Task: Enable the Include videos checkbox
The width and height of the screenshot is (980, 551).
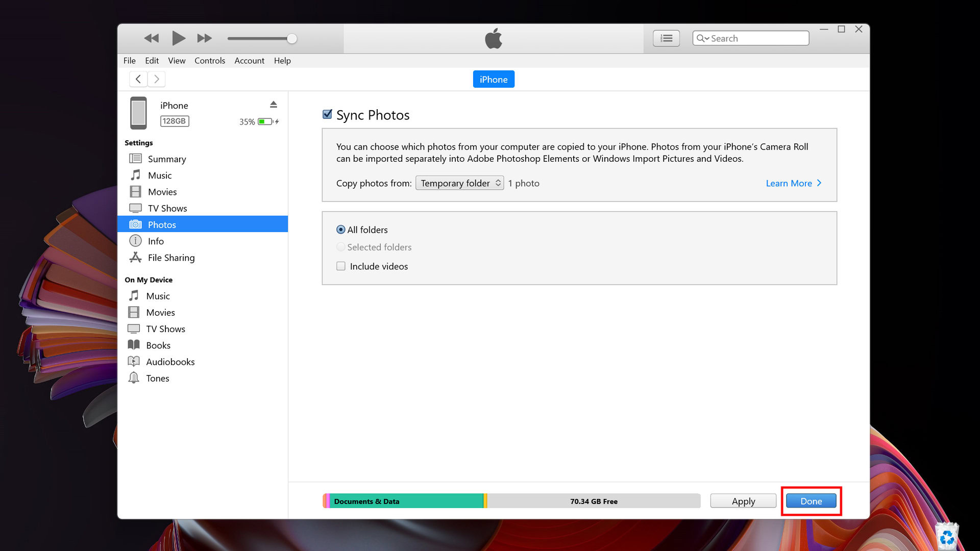Action: pos(341,266)
